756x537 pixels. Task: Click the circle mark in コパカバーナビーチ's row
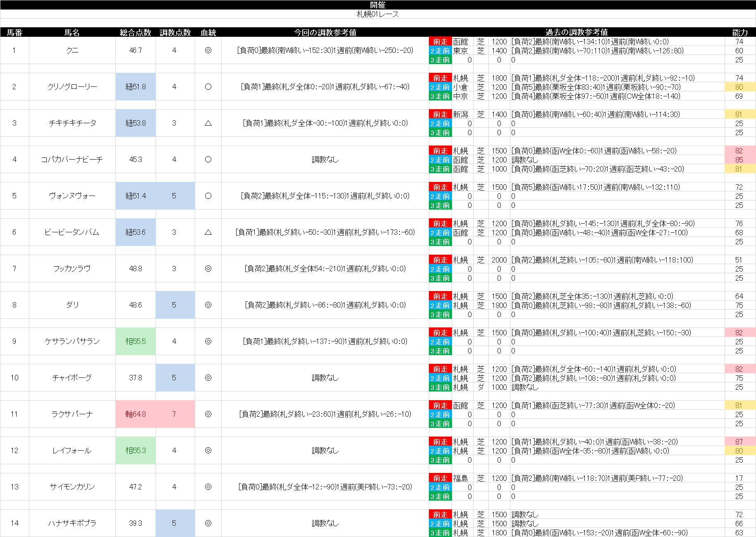click(208, 160)
